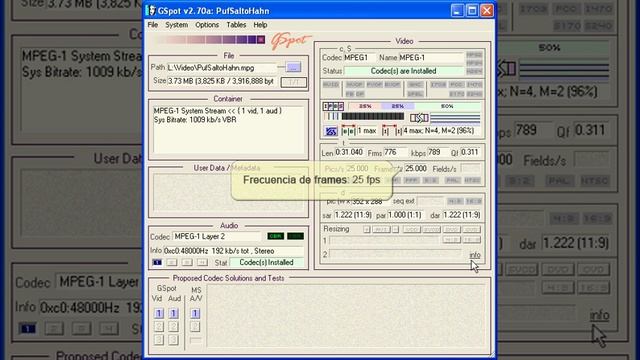
Task: Click the Resizing row 2 field
Action: 395,254
